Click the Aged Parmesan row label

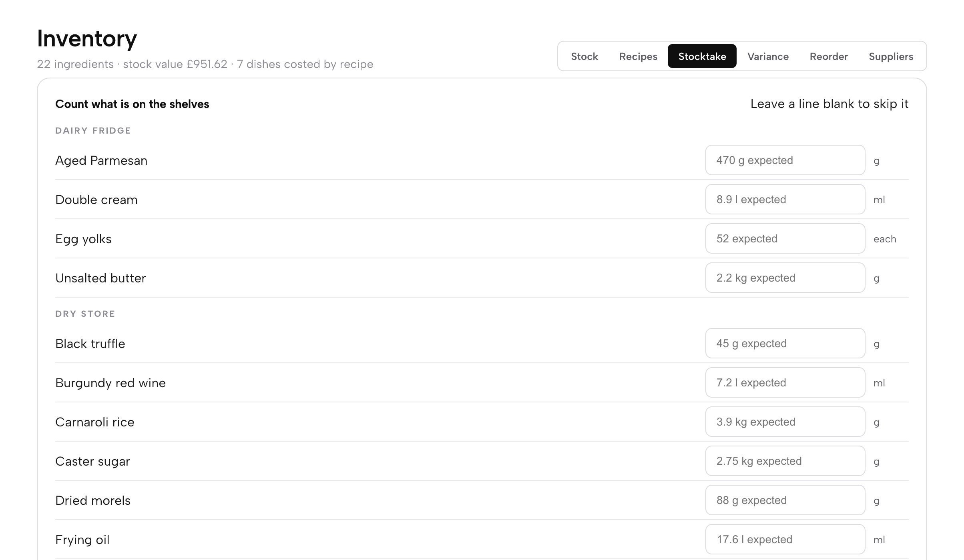101,160
